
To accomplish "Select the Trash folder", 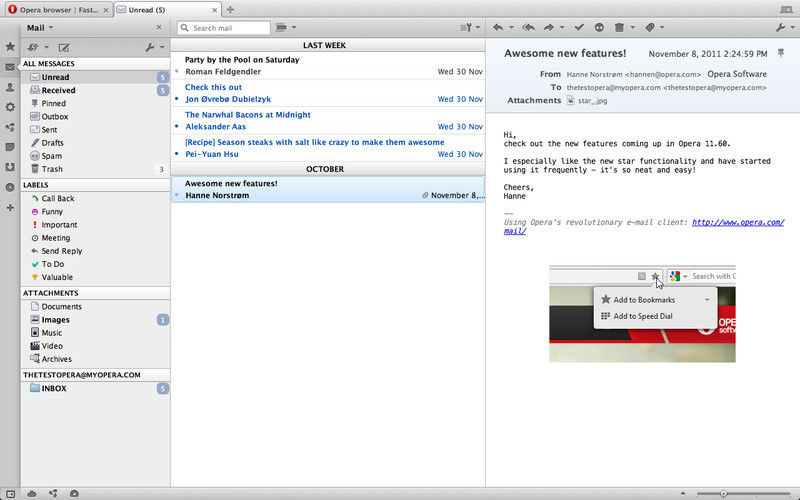I will [x=95, y=169].
